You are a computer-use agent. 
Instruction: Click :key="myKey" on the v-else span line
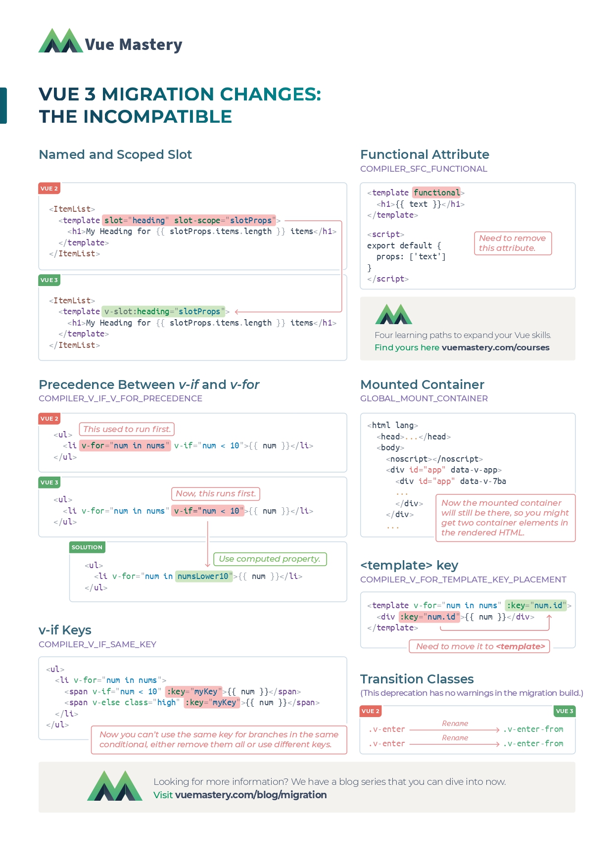coord(212,702)
